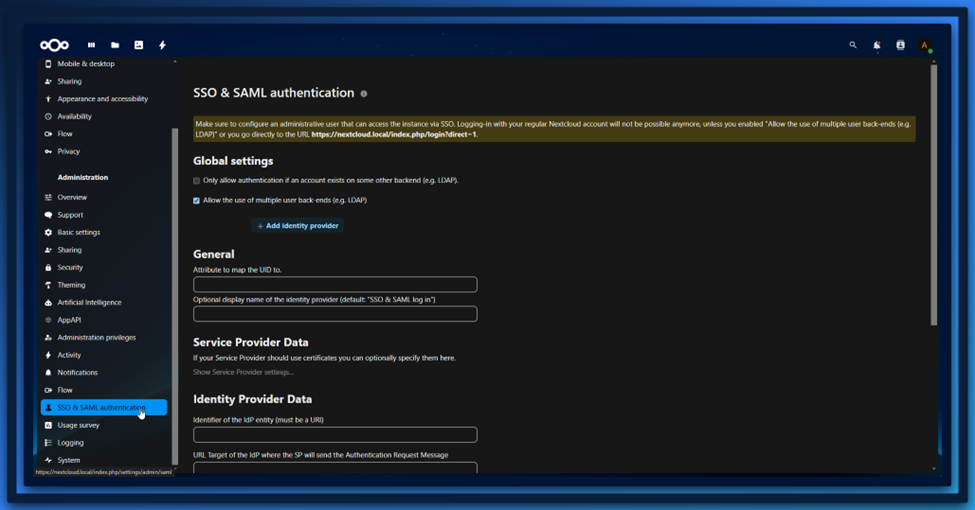Screen dimensions: 975x510
Task: Click the 'Attribute to map the UID to' field
Action: pyautogui.click(x=335, y=285)
